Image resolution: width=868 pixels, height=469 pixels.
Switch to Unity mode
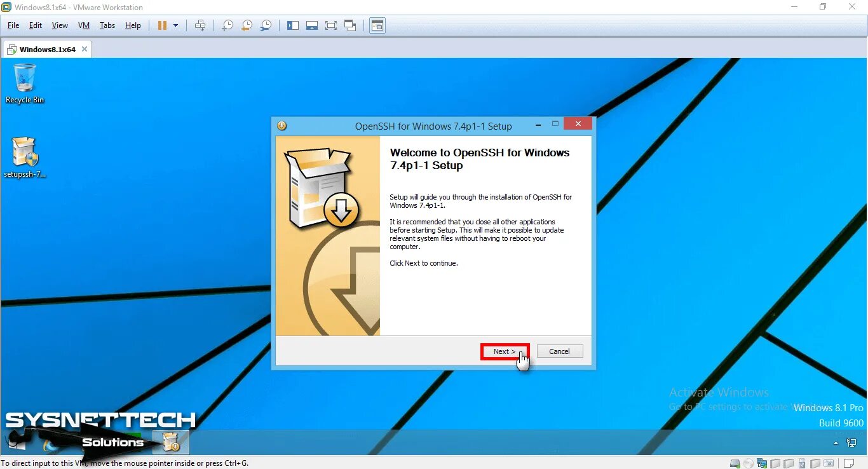click(350, 25)
